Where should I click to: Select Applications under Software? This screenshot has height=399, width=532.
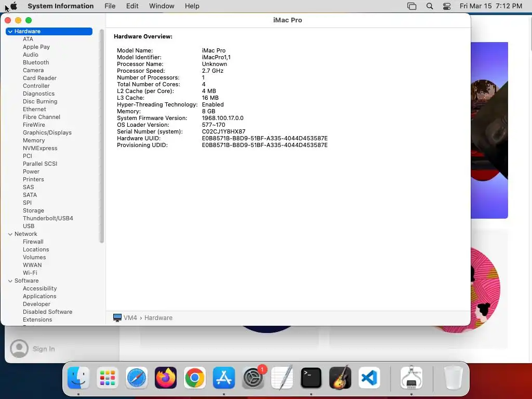[x=39, y=297]
